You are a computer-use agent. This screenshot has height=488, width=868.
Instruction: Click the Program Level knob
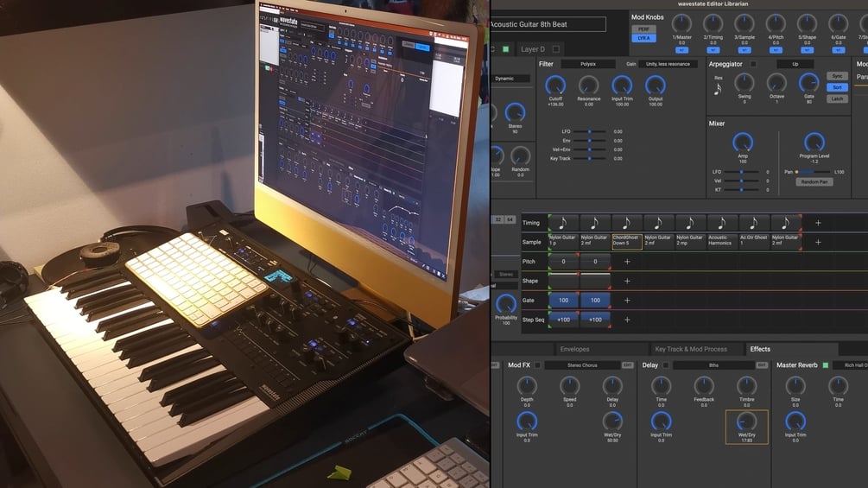coord(814,143)
